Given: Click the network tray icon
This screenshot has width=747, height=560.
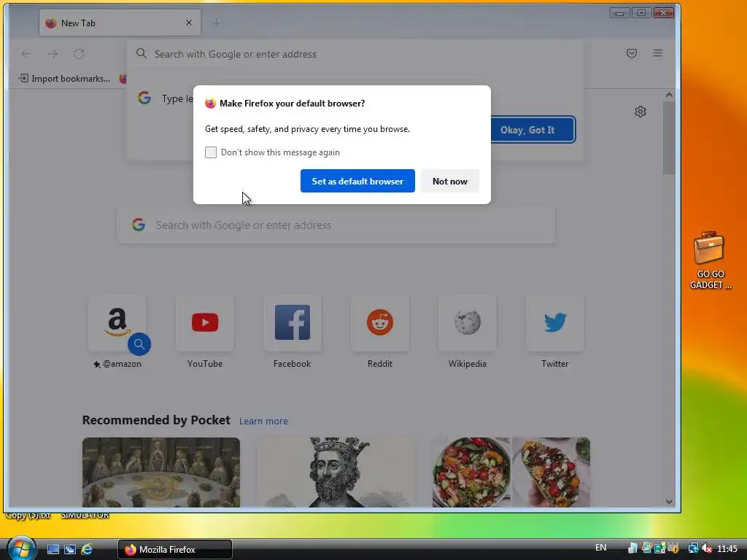Looking at the screenshot, I should [693, 549].
